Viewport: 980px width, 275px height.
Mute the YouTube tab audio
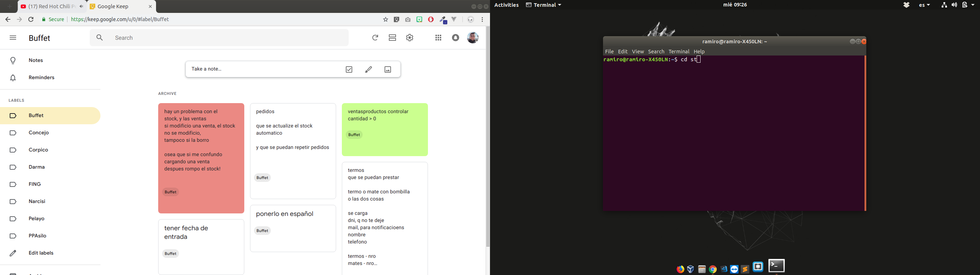tap(81, 6)
